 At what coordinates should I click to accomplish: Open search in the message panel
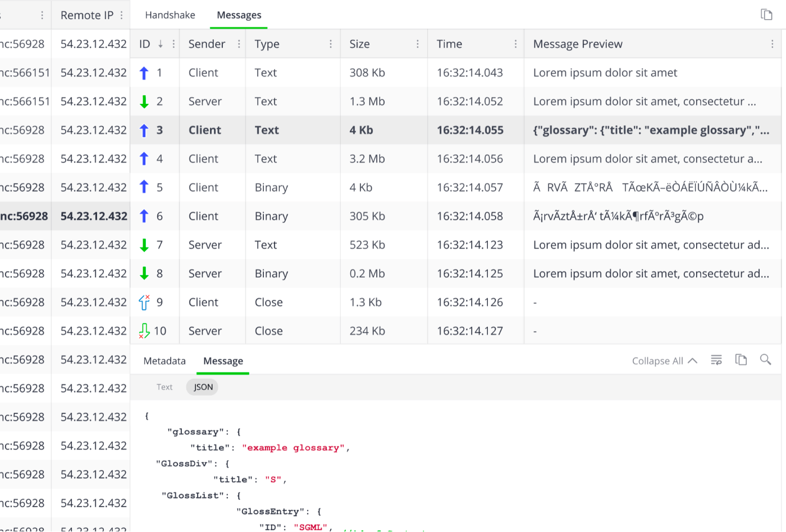coord(765,360)
